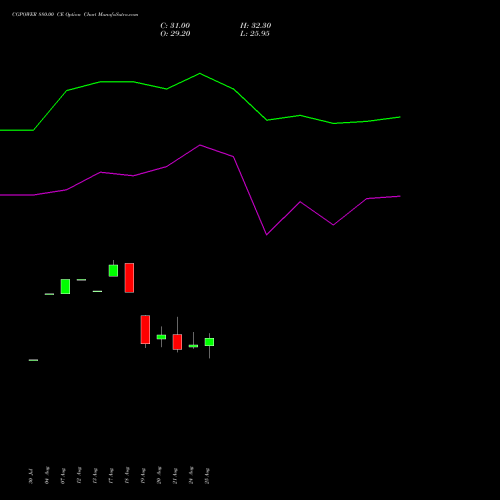This screenshot has width=500, height=500.
Task: Select the 19 Aug date label
Action: click(143, 476)
